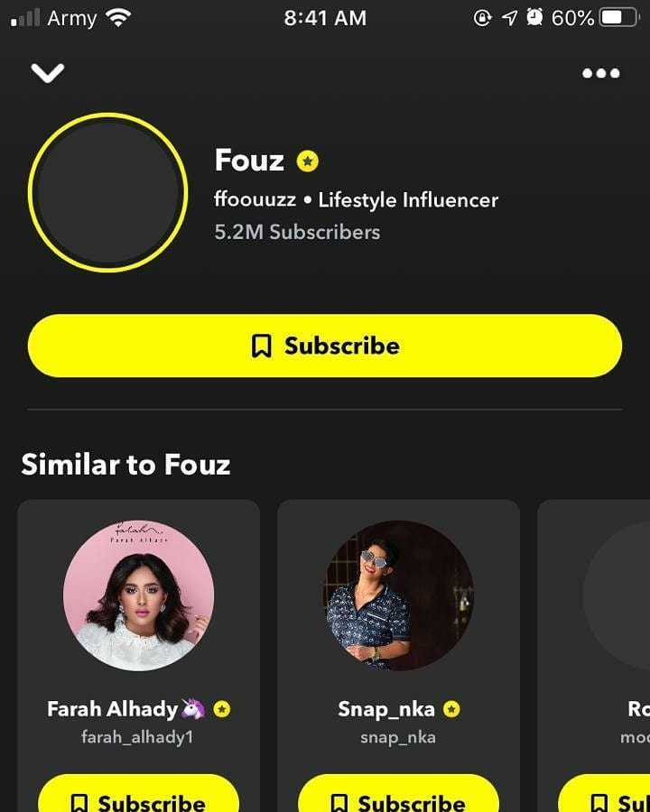Tap the Farah Alhady name label
650x812 pixels.
point(113,709)
